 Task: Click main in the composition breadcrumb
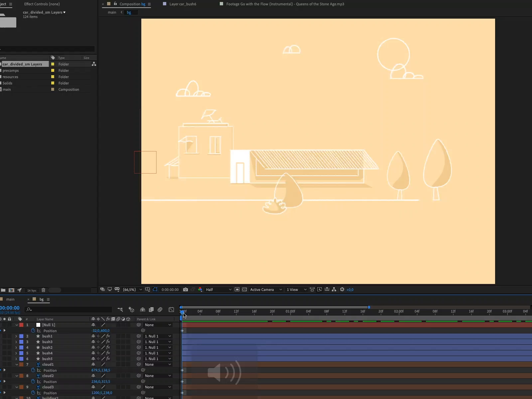click(112, 12)
